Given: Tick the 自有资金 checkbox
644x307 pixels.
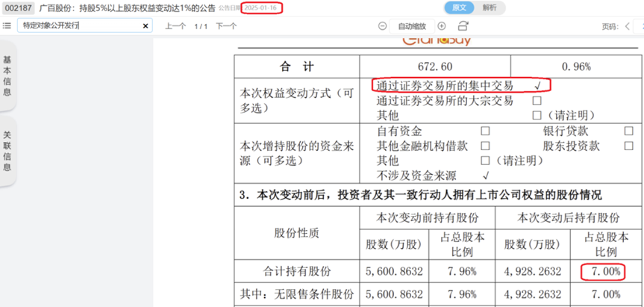Looking at the screenshot, I should 485,131.
